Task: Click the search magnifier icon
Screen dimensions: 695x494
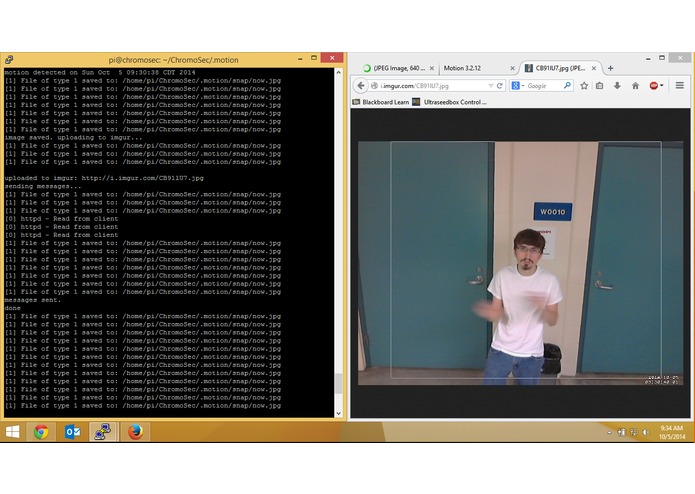Action: coord(567,86)
